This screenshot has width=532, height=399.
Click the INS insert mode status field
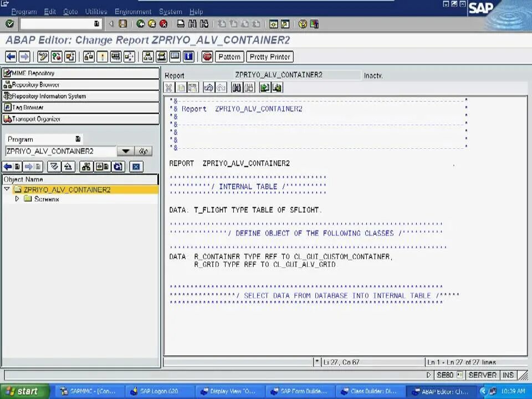[x=508, y=375]
